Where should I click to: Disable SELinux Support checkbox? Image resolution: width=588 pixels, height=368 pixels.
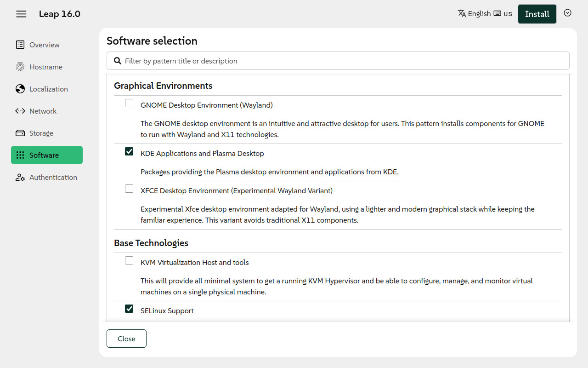pos(129,309)
